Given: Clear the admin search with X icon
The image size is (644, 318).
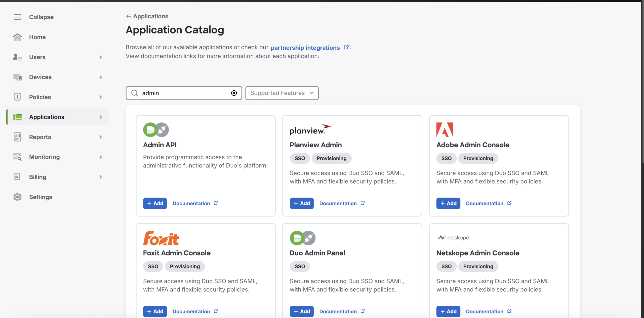Looking at the screenshot, I should coord(234,93).
